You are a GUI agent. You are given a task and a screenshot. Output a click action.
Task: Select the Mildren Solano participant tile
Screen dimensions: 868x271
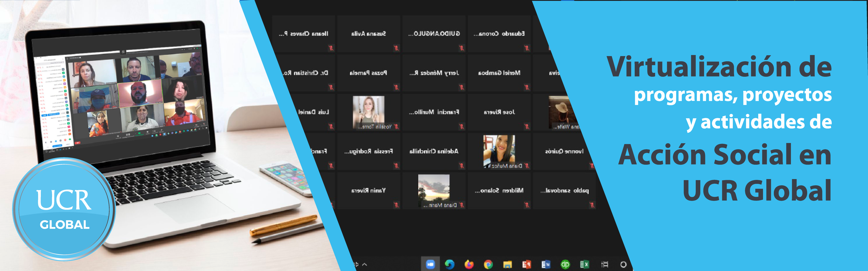pos(499,191)
